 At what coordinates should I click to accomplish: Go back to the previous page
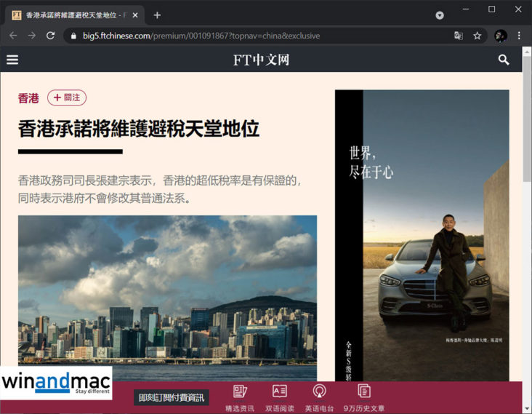(13, 36)
